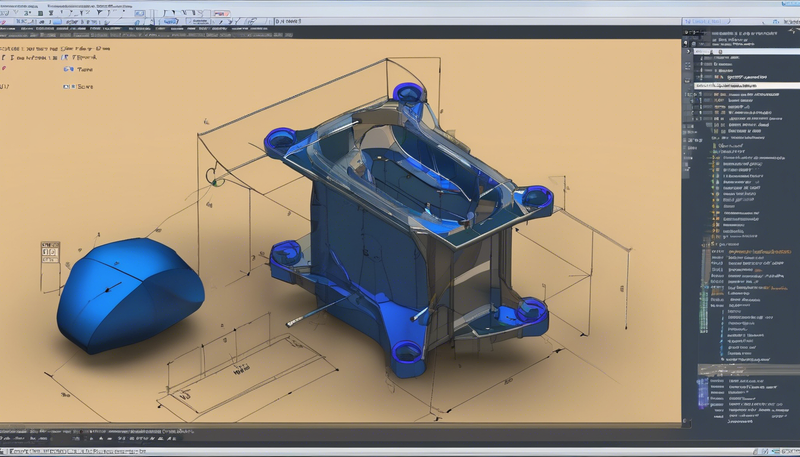The width and height of the screenshot is (800, 457).
Task: Select the blue dome-shaped solid in the viewport
Action: [130, 295]
